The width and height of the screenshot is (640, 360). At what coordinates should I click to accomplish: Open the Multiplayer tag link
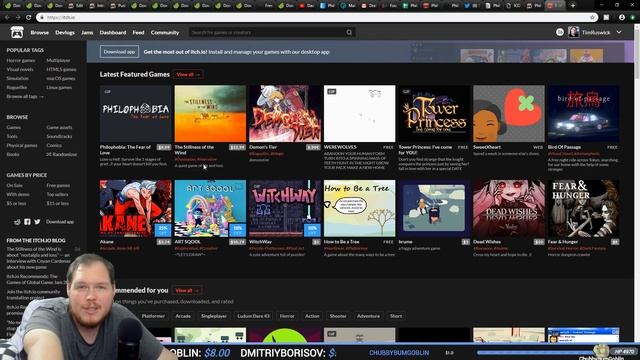pyautogui.click(x=58, y=60)
